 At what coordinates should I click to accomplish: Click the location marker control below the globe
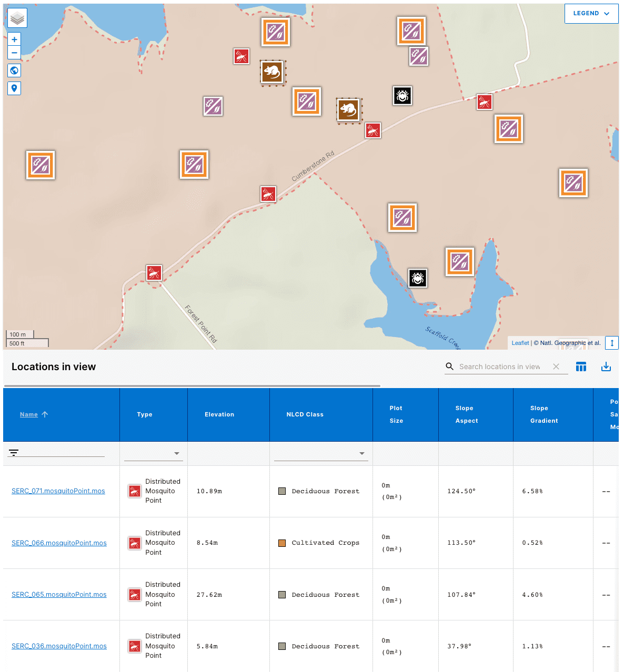(14, 88)
